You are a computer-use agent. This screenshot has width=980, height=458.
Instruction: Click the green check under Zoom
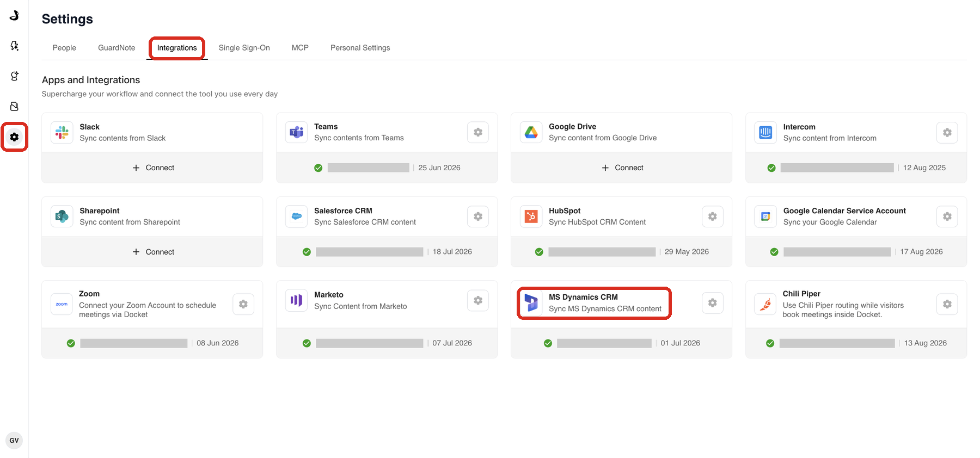click(x=71, y=343)
